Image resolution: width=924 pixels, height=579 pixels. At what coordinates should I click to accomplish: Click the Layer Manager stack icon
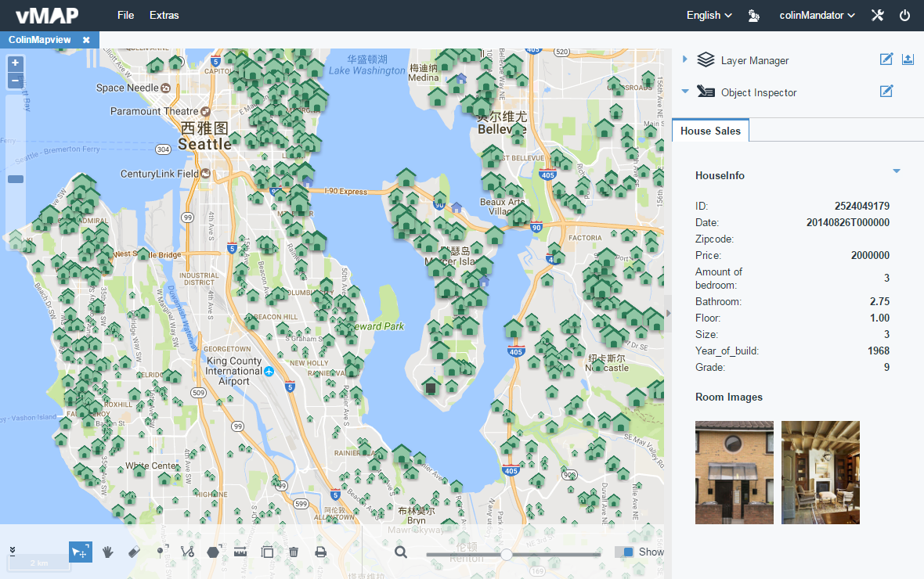706,59
